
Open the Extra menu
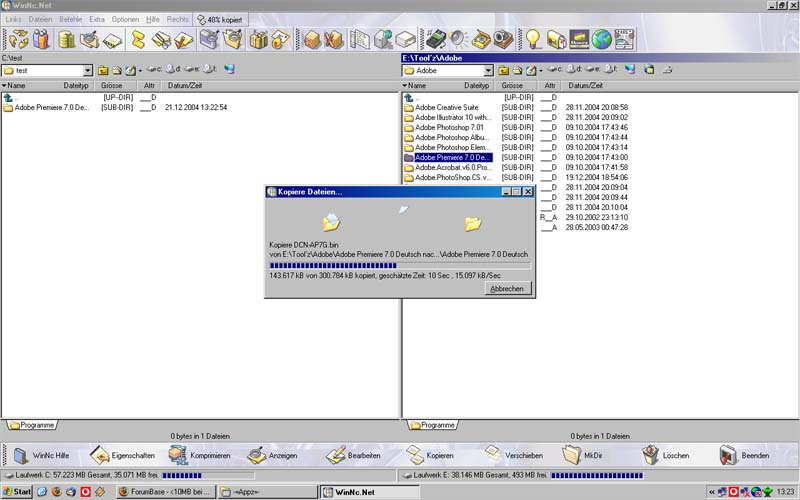pyautogui.click(x=97, y=19)
